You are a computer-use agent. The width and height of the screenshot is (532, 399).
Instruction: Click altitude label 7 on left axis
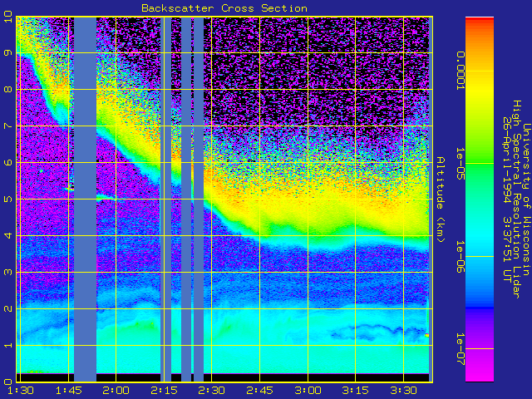pyautogui.click(x=8, y=126)
